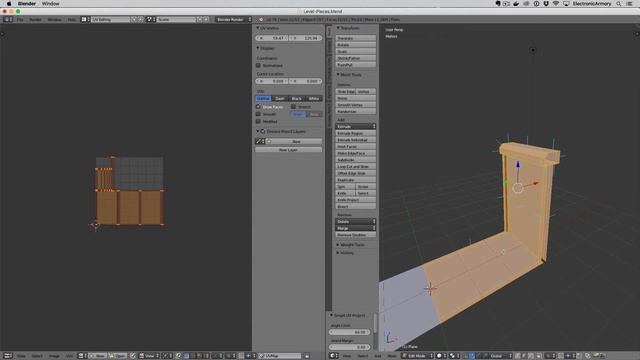Adjust the Island Margin slider
This screenshot has width=640, height=360.
(x=349, y=347)
